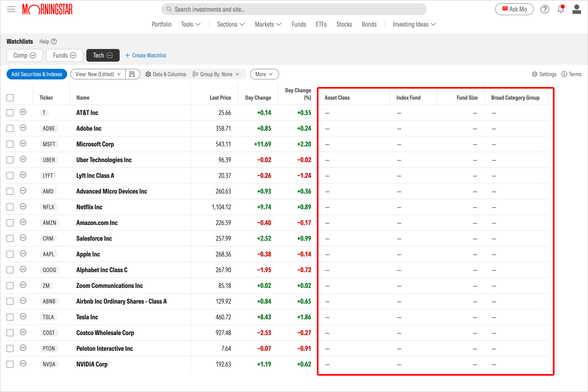Image resolution: width=588 pixels, height=392 pixels.
Task: Open the Group By: None dropdown
Action: (x=216, y=74)
